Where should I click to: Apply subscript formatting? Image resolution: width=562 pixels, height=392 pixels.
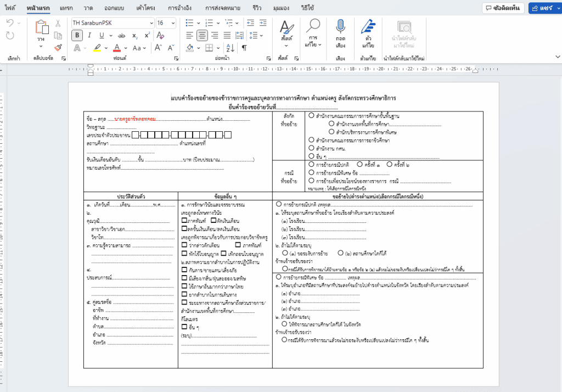pos(135,36)
